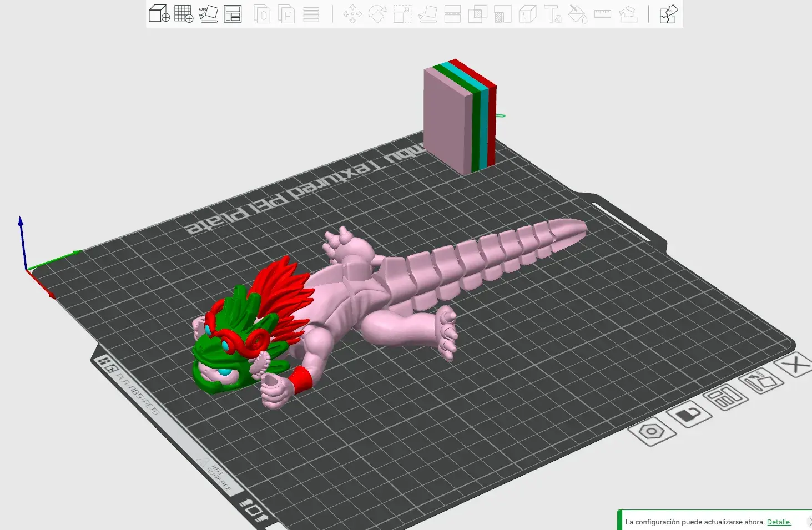Click the Split to objects icon
Image resolution: width=812 pixels, height=530 pixels.
click(262, 13)
